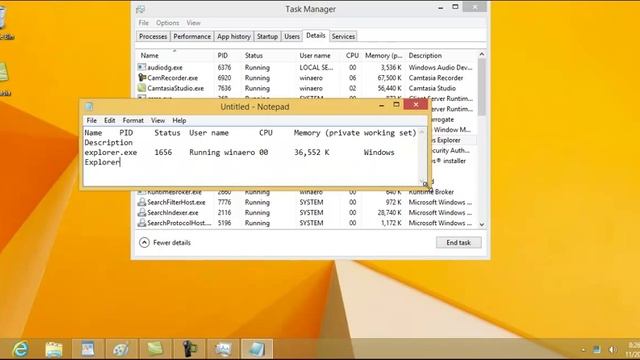The height and width of the screenshot is (360, 640).
Task: Sort by Description column header
Action: [x=441, y=55]
